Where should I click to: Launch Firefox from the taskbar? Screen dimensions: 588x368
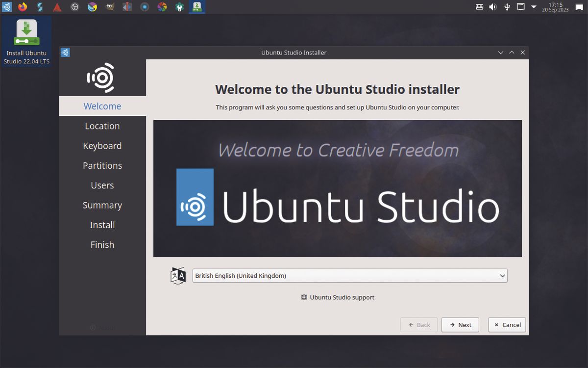pos(23,6)
